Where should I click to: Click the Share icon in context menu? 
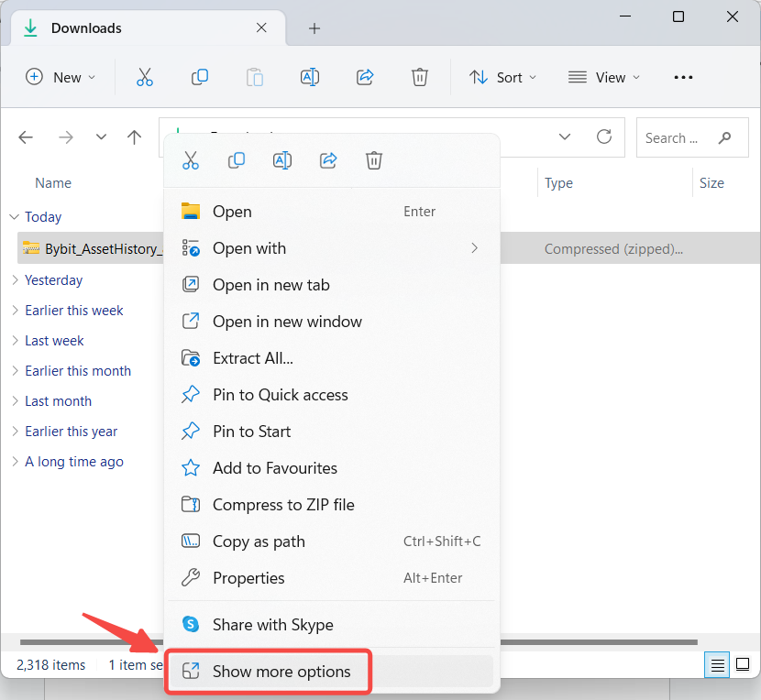328,160
